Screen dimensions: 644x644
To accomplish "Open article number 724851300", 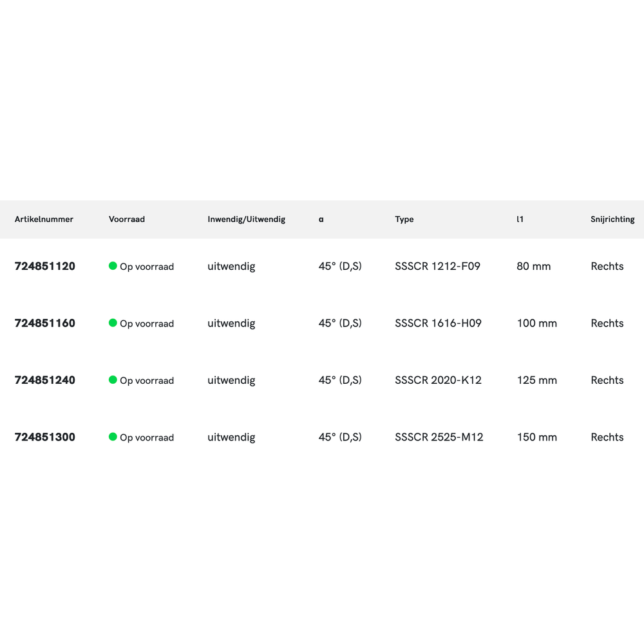I will click(x=45, y=437).
